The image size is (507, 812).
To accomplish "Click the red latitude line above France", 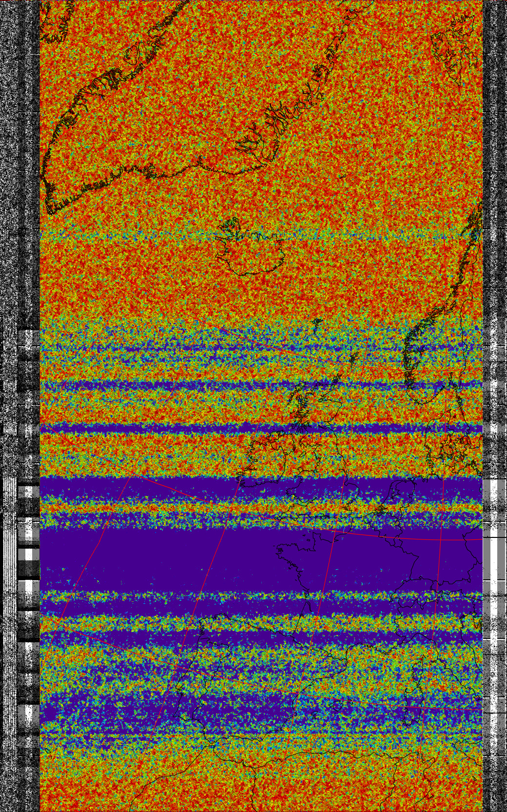I will coord(414,538).
